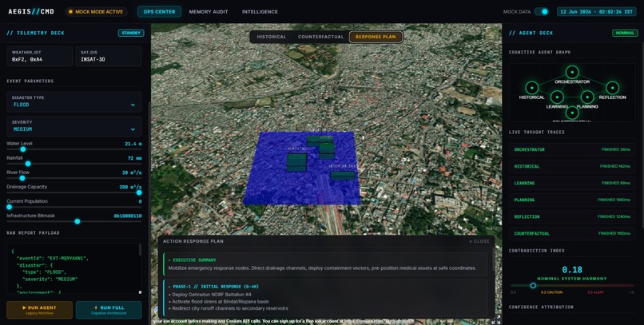
Task: Open the Disaster Type dropdown
Action: coord(74,101)
